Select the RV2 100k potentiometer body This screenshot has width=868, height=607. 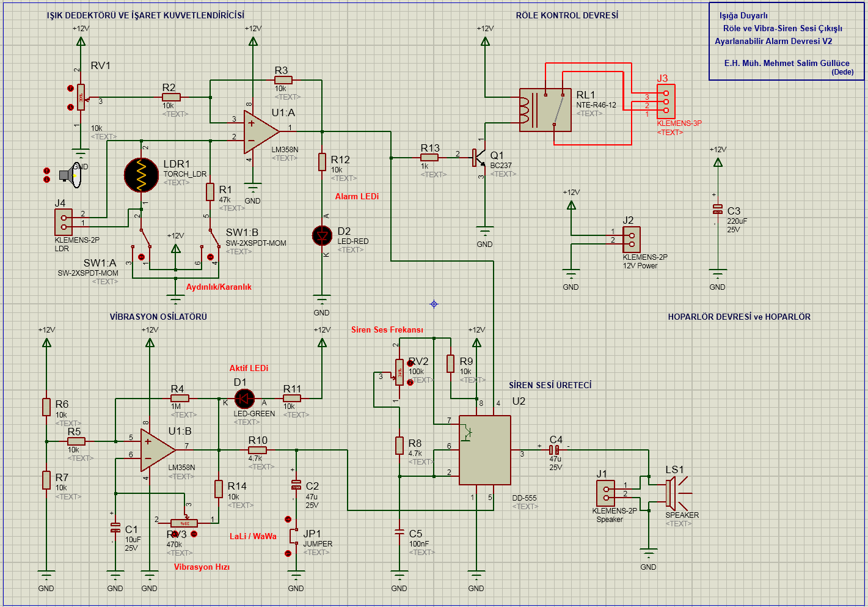[x=399, y=372]
